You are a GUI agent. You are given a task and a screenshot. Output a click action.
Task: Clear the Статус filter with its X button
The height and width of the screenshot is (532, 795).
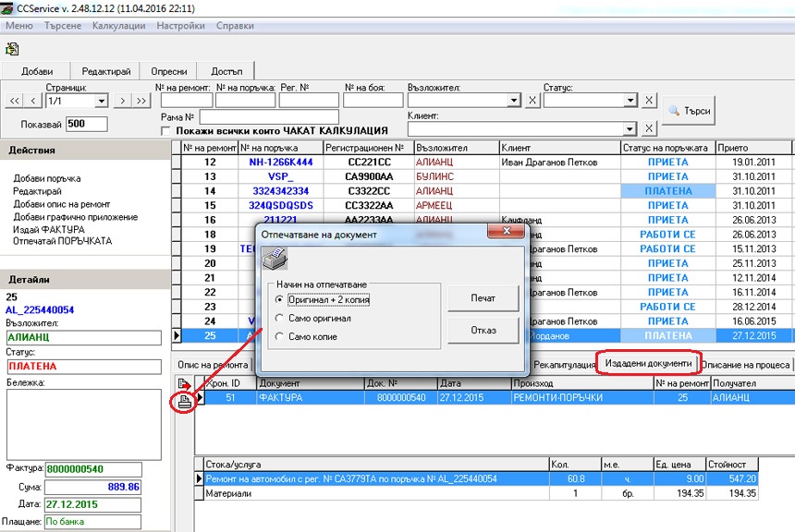(x=648, y=101)
